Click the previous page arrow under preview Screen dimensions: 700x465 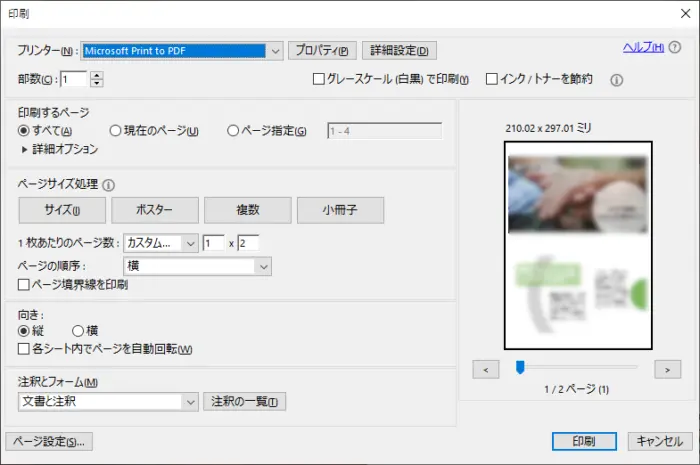485,369
